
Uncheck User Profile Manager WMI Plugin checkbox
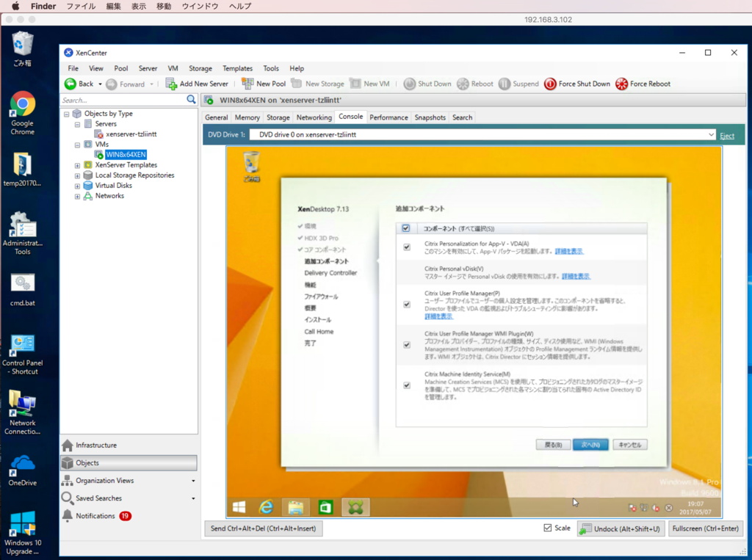point(407,345)
